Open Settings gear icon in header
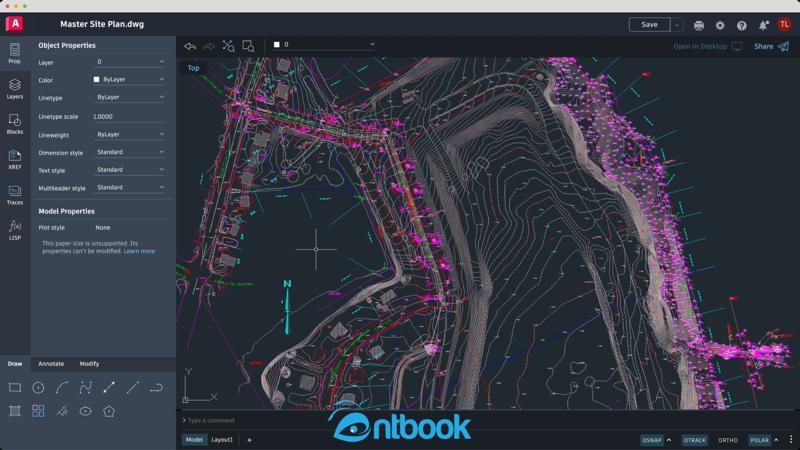Image resolution: width=800 pixels, height=450 pixels. (720, 25)
